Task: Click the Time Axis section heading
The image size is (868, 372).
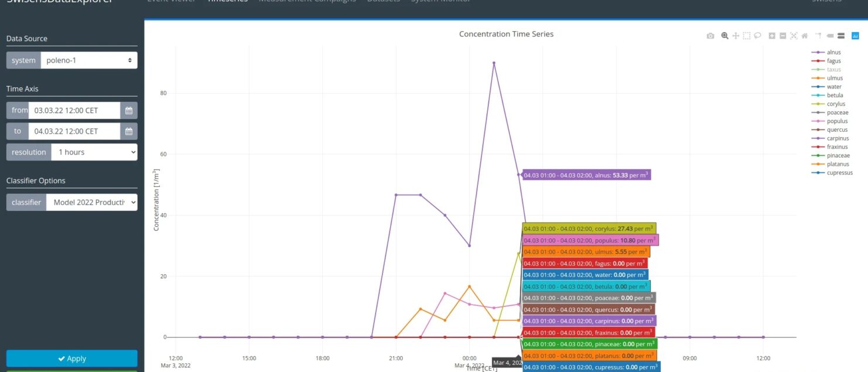Action: pos(22,89)
